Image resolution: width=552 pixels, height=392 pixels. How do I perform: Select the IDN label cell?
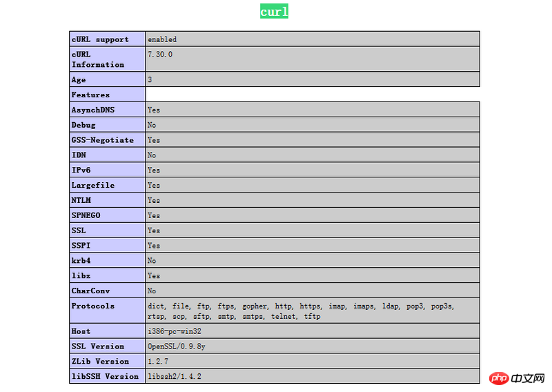108,155
